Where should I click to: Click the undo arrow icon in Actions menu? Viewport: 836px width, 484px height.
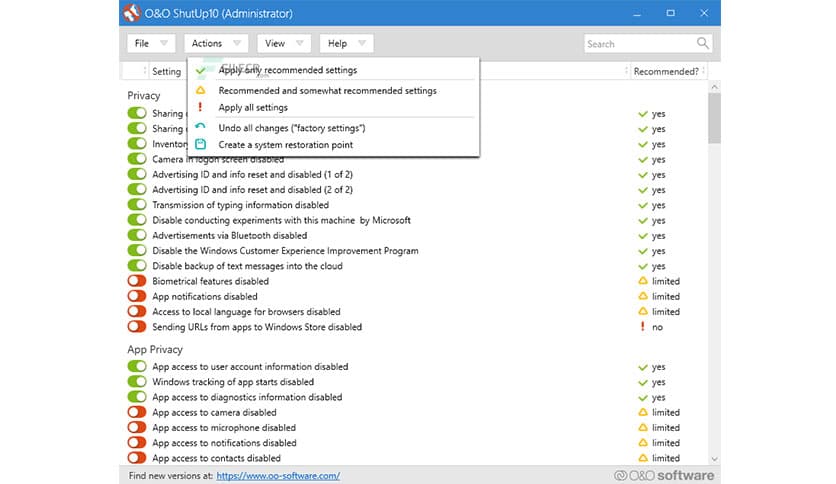pos(200,128)
